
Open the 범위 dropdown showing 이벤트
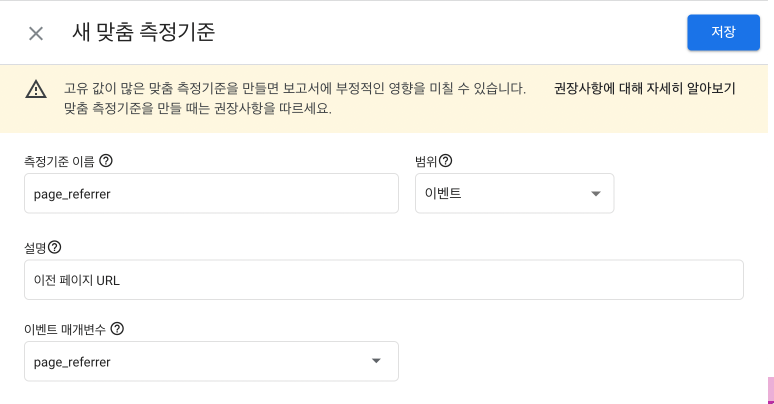514,193
